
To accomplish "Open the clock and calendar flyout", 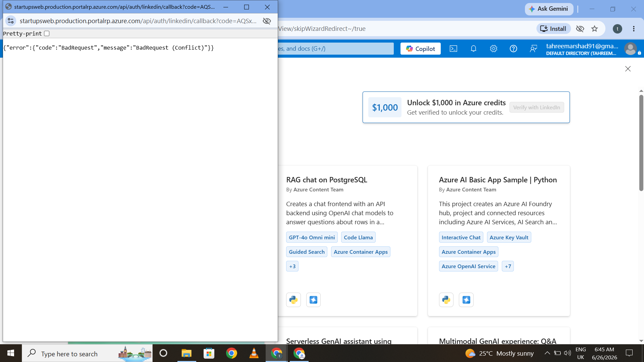I will tap(604, 353).
